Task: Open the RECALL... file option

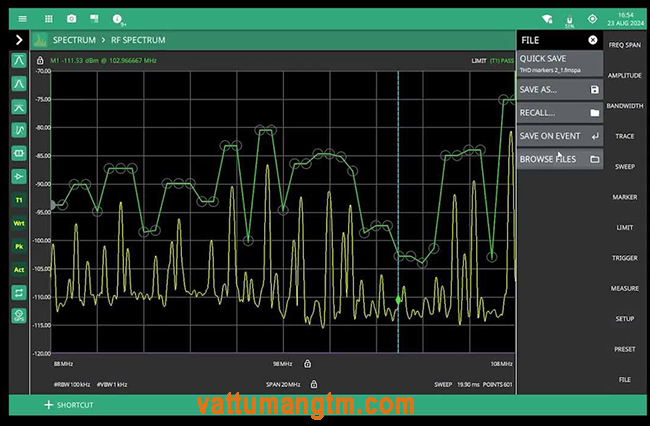Action: click(559, 112)
